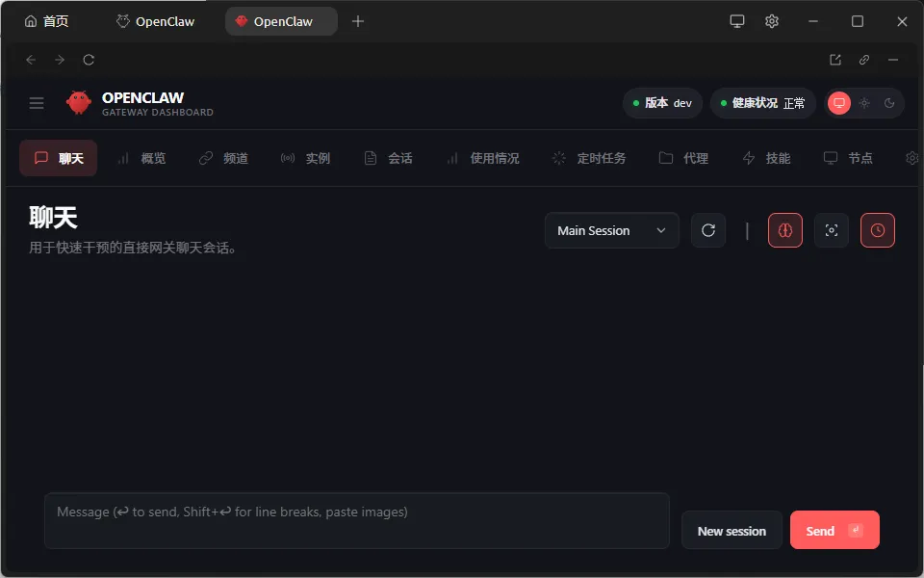Expand the sidebar with hamburger menu
Image resolution: width=924 pixels, height=578 pixels.
(x=36, y=103)
